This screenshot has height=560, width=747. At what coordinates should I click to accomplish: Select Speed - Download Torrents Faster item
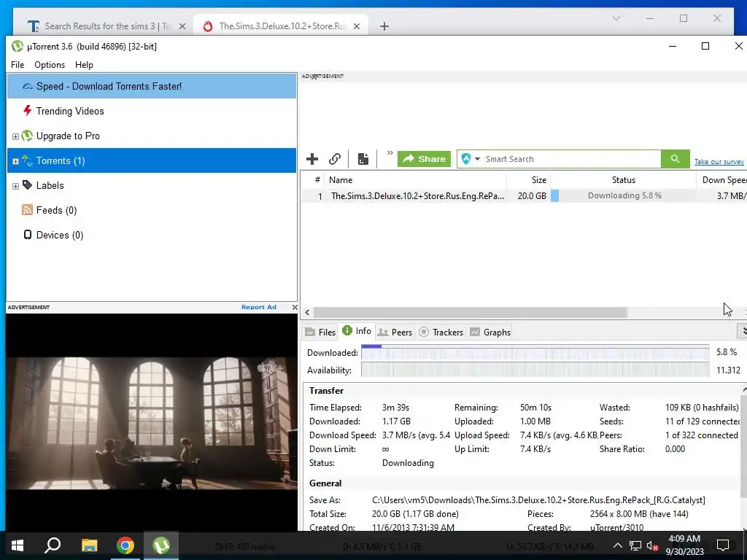[152, 86]
